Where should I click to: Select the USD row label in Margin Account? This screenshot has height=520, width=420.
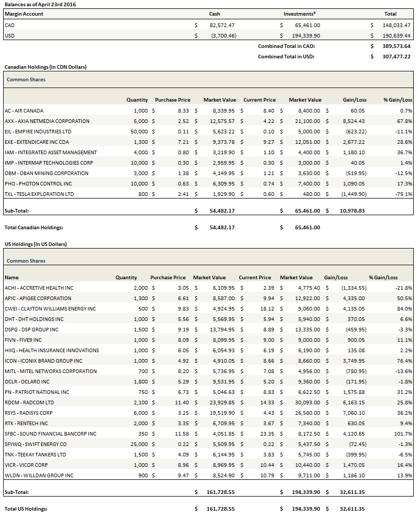point(9,35)
